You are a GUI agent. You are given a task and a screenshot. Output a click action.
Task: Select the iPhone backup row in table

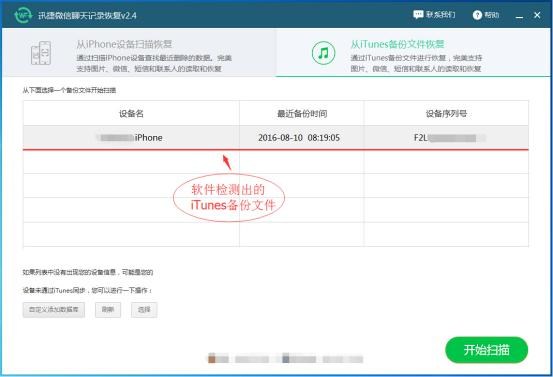[276, 138]
